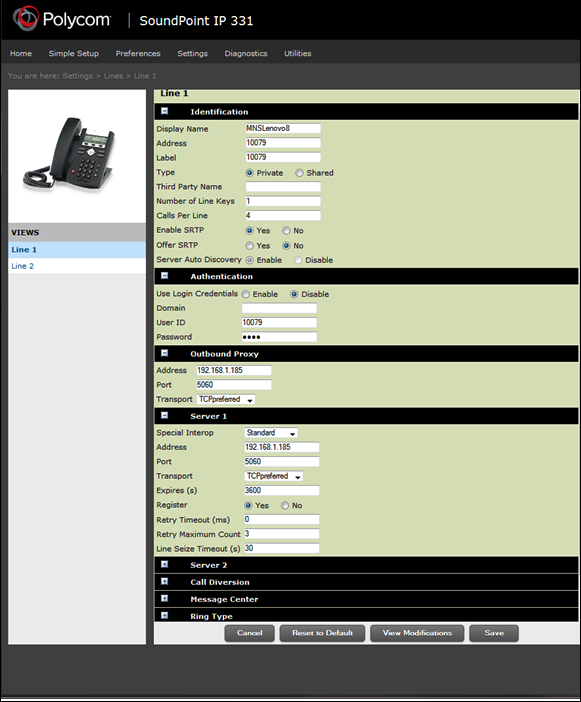This screenshot has width=581, height=702.
Task: Disable Use Login Credentials
Action: 294,294
